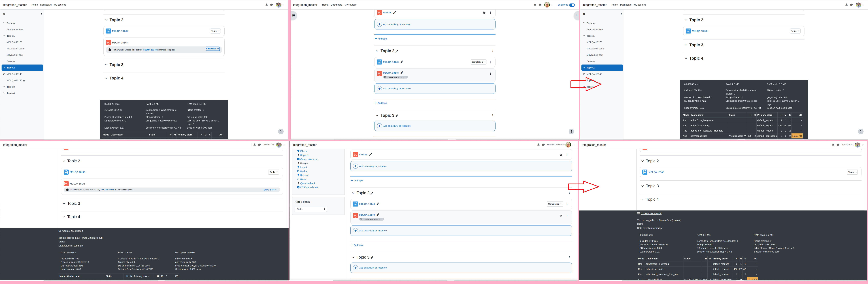Click orange 152.3 KB cell in top-right screenshot

click(x=797, y=136)
